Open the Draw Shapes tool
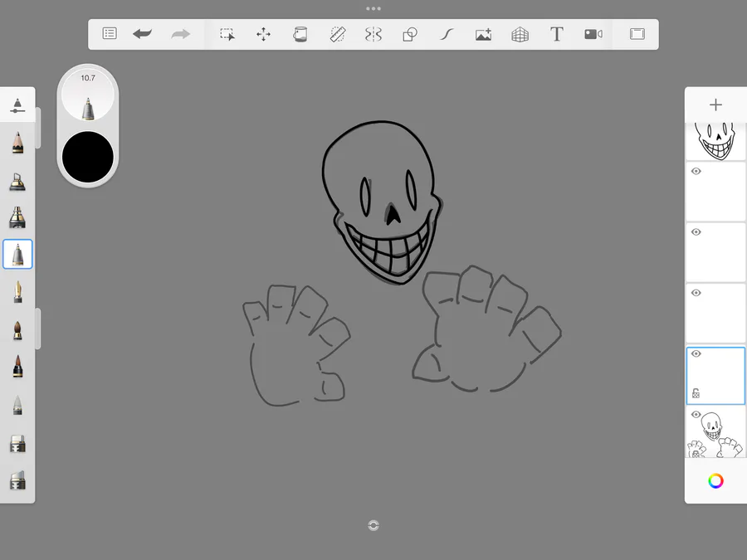The height and width of the screenshot is (560, 747). coord(410,34)
